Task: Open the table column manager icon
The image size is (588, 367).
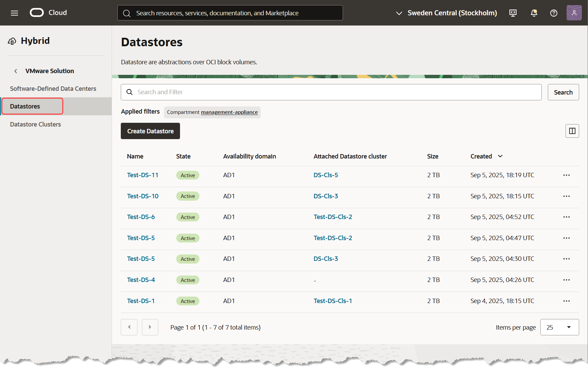Action: 572,131
